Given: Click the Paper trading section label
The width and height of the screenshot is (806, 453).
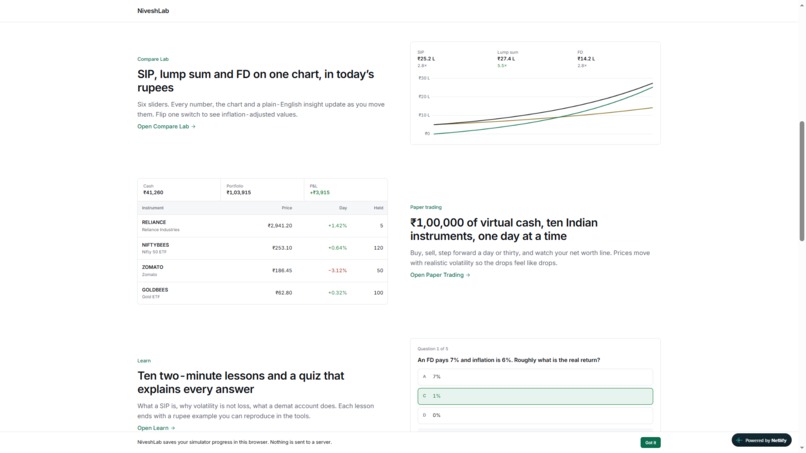Looking at the screenshot, I should [x=426, y=207].
